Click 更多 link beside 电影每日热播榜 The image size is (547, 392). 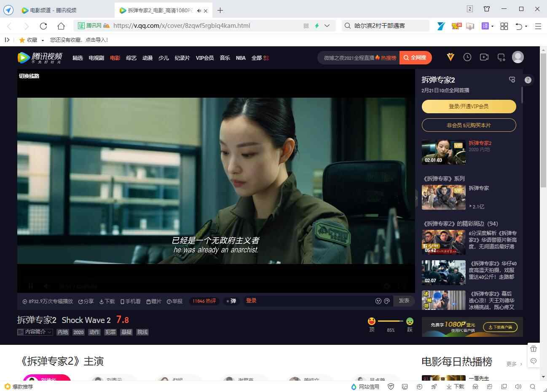tap(514, 364)
